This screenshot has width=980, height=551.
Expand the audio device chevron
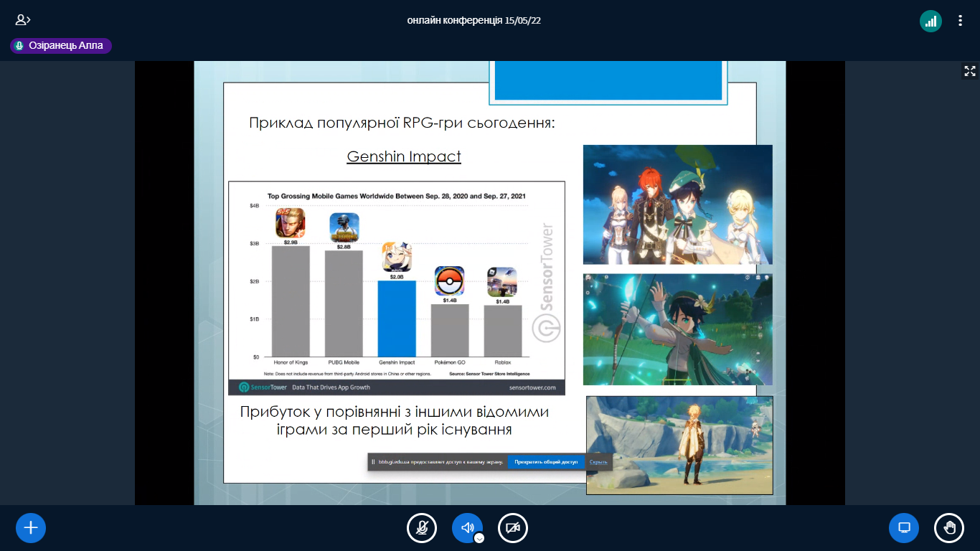[479, 538]
